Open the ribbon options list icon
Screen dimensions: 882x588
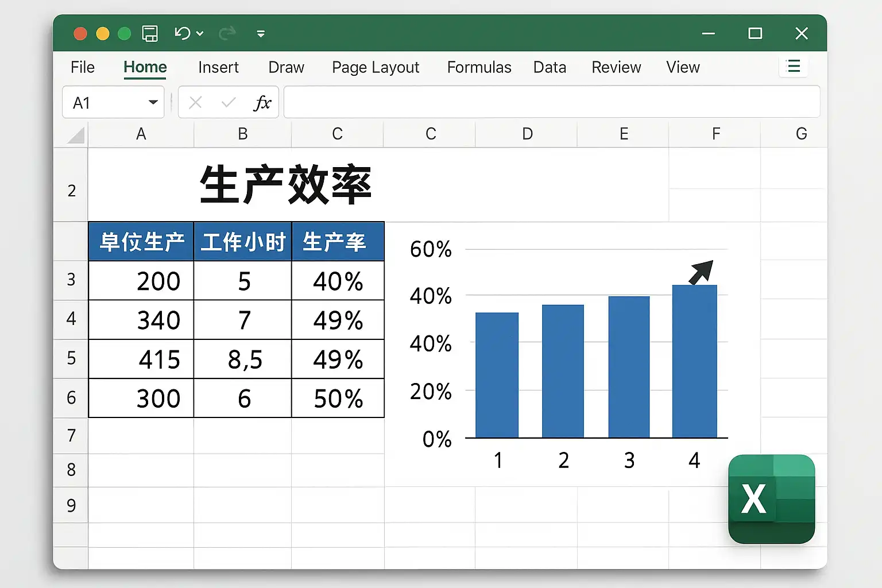794,67
